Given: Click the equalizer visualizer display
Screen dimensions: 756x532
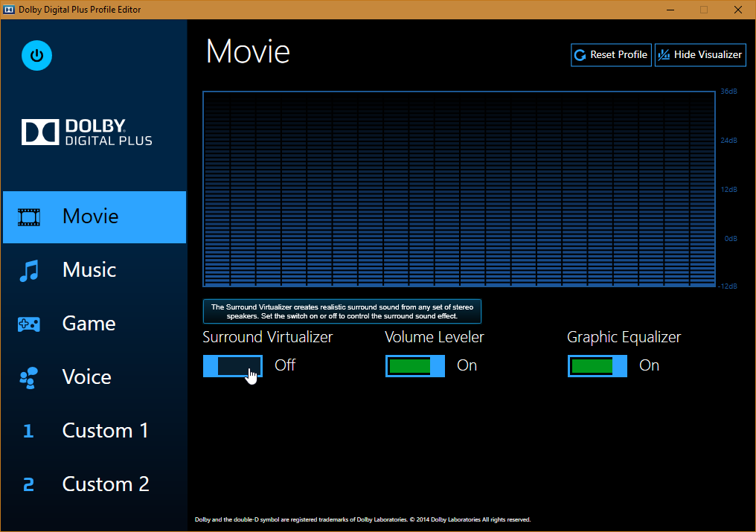Looking at the screenshot, I should click(459, 189).
